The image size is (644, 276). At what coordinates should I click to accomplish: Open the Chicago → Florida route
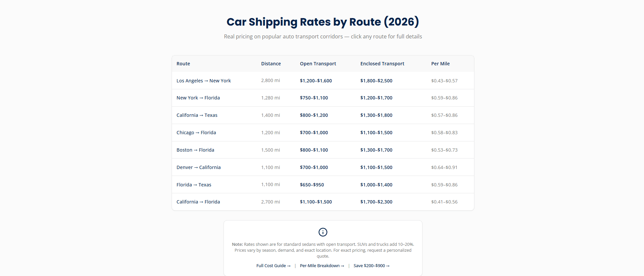coord(196,133)
